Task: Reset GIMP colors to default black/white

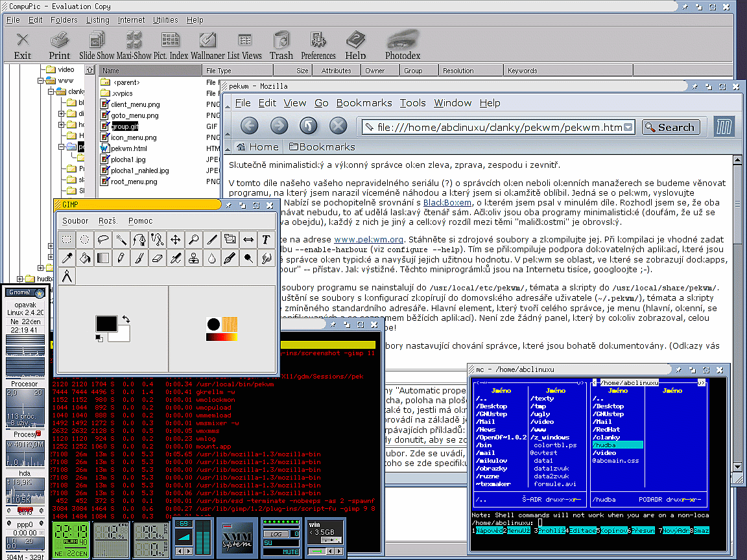Action: pyautogui.click(x=99, y=338)
